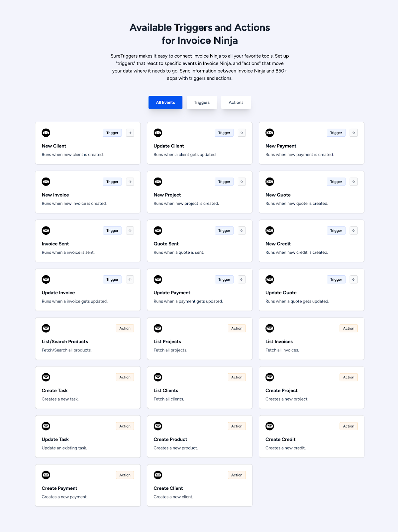Click the Invoice Ninja logo on List/Search Products card
The image size is (398, 532).
point(46,328)
